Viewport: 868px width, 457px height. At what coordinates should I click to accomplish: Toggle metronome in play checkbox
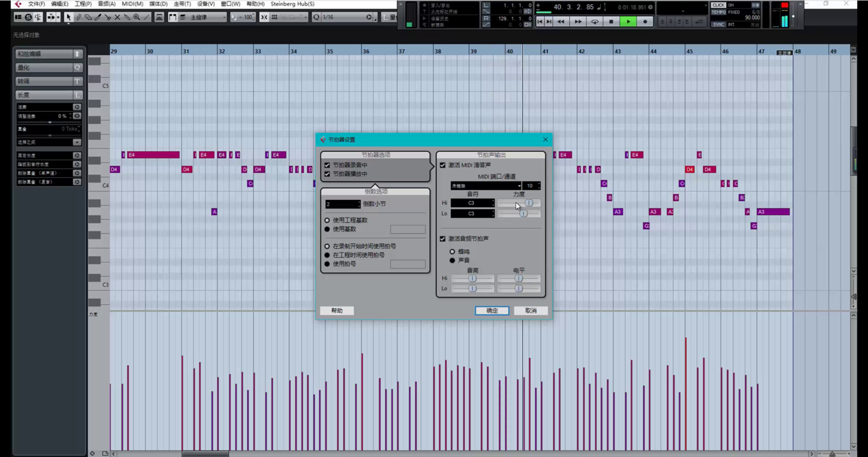(x=327, y=174)
